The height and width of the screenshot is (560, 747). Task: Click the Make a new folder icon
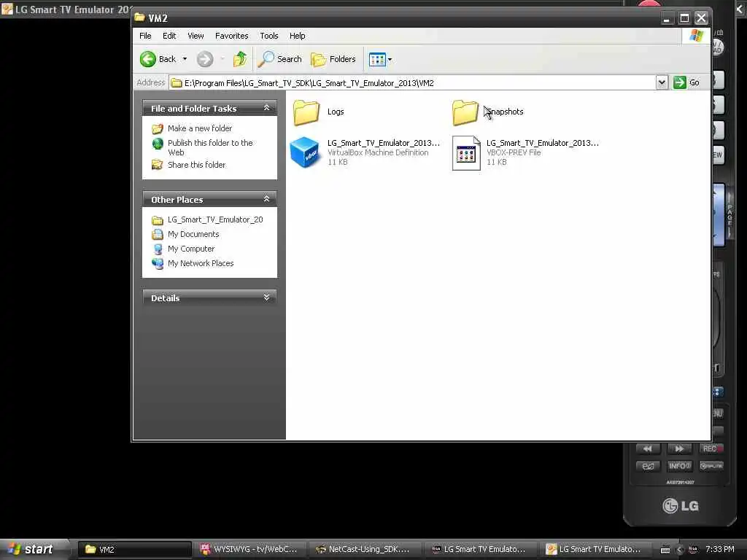158,128
